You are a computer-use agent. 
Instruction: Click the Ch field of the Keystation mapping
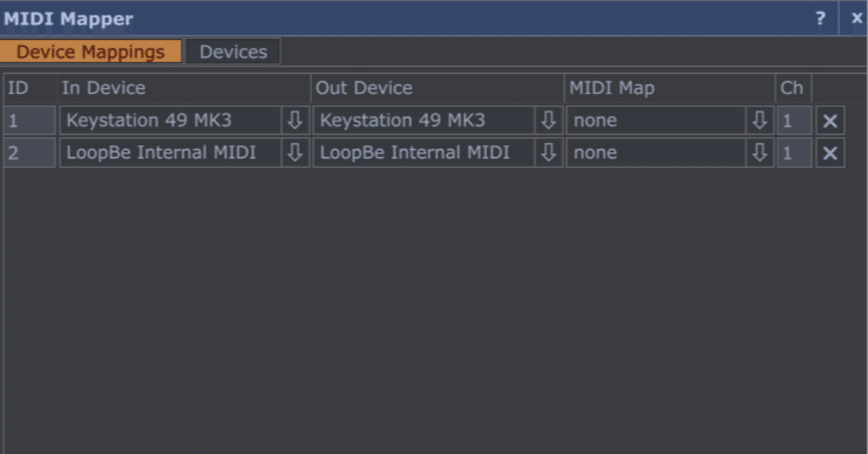794,120
